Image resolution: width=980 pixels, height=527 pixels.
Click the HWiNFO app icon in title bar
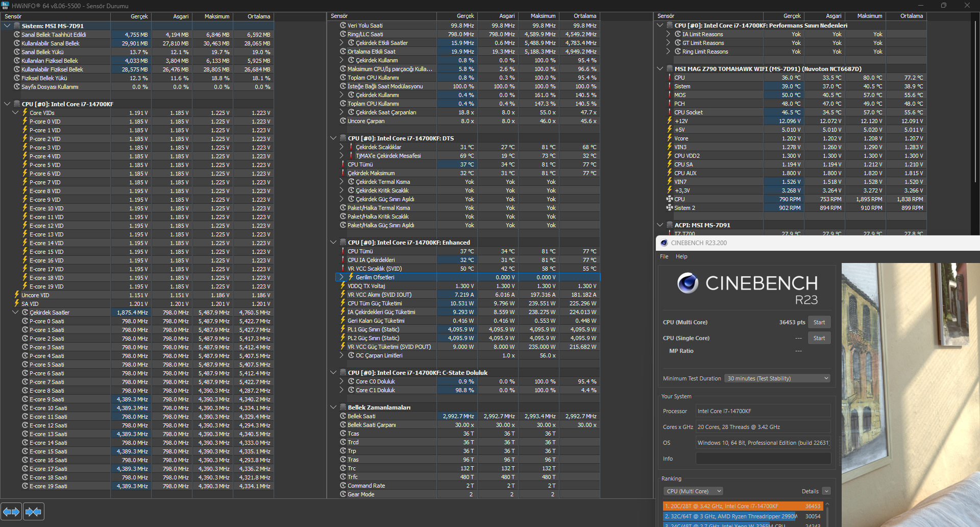(x=5, y=6)
